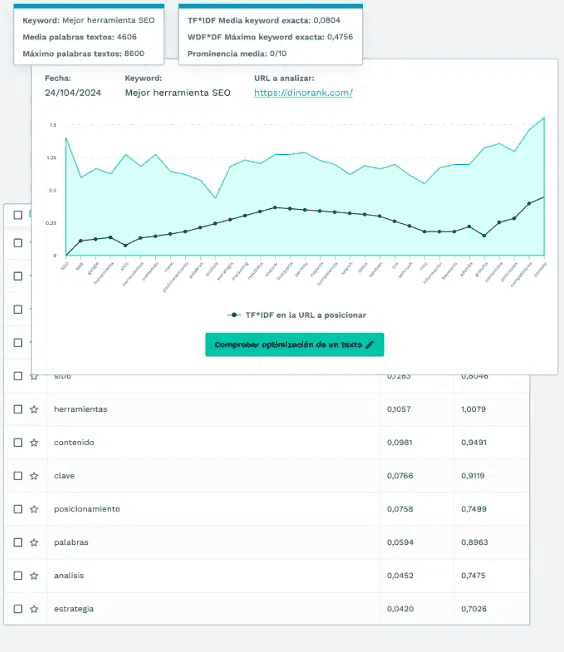Click the estrategia term text

[74, 609]
